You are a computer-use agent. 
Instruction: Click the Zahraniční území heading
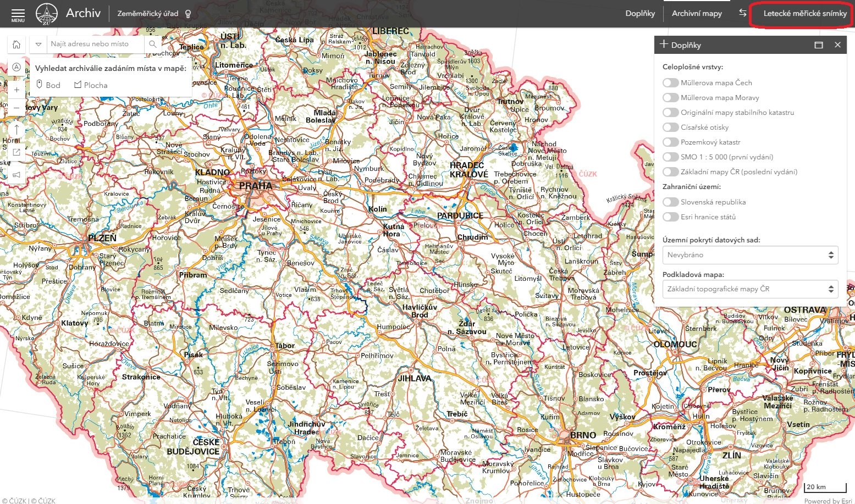pos(691,186)
